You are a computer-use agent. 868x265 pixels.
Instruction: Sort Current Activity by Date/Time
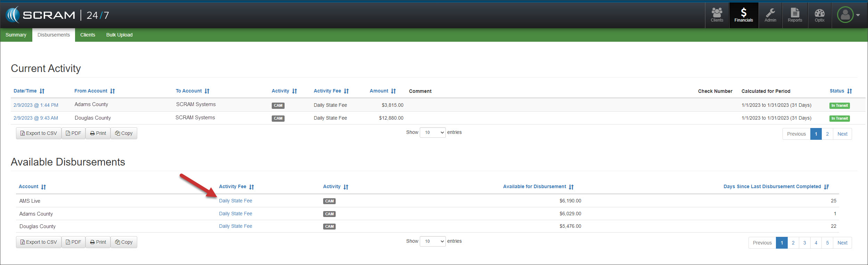(29, 91)
